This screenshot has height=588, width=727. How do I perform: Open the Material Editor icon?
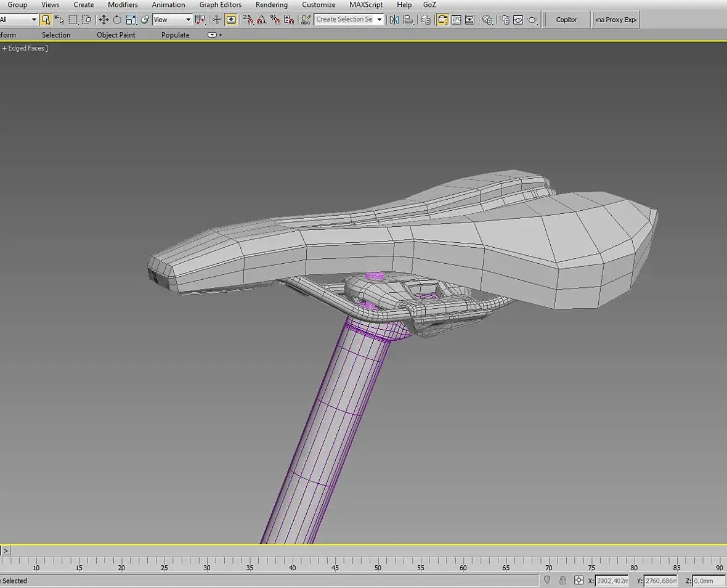coord(487,20)
